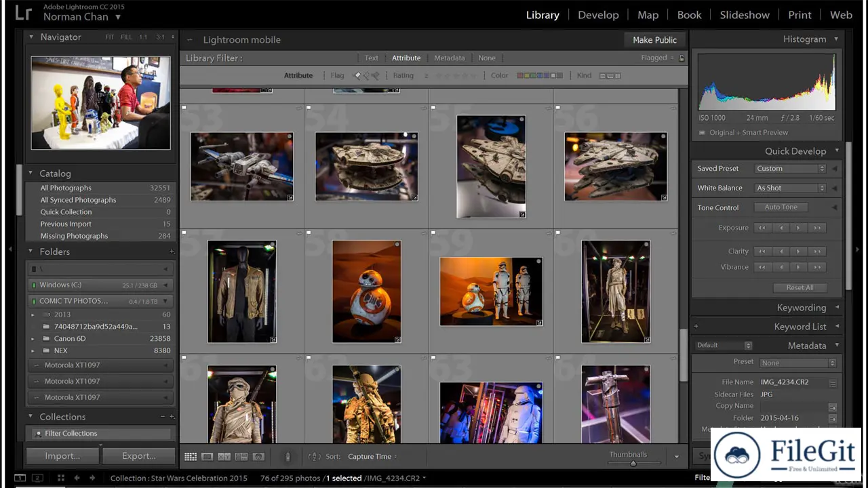Toggle master photos Kind filter
Image resolution: width=868 pixels, height=488 pixels.
tap(602, 75)
